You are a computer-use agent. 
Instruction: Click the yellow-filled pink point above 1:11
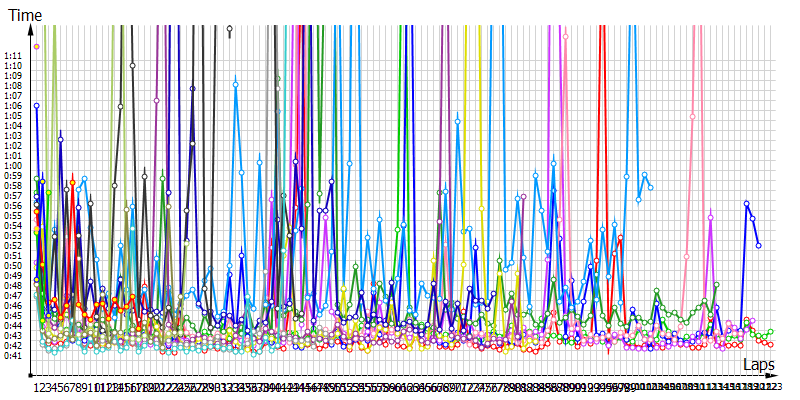pyautogui.click(x=37, y=46)
